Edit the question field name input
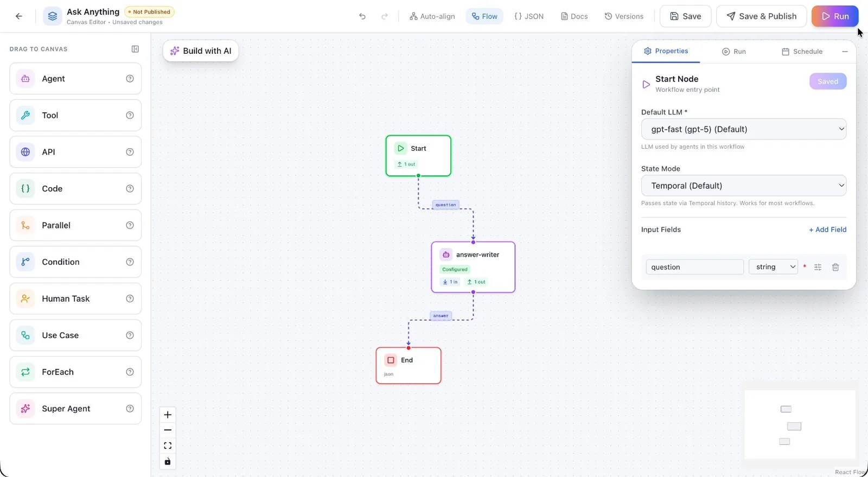This screenshot has width=868, height=477. tap(694, 267)
